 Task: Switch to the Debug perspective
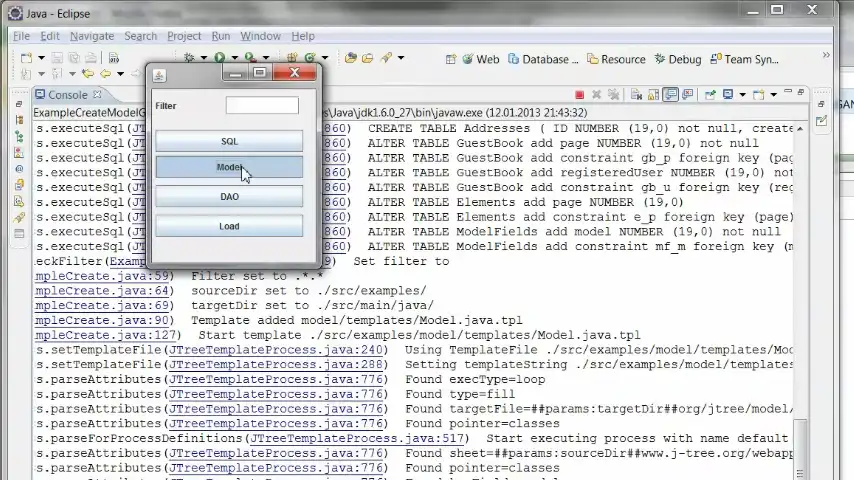(x=678, y=59)
